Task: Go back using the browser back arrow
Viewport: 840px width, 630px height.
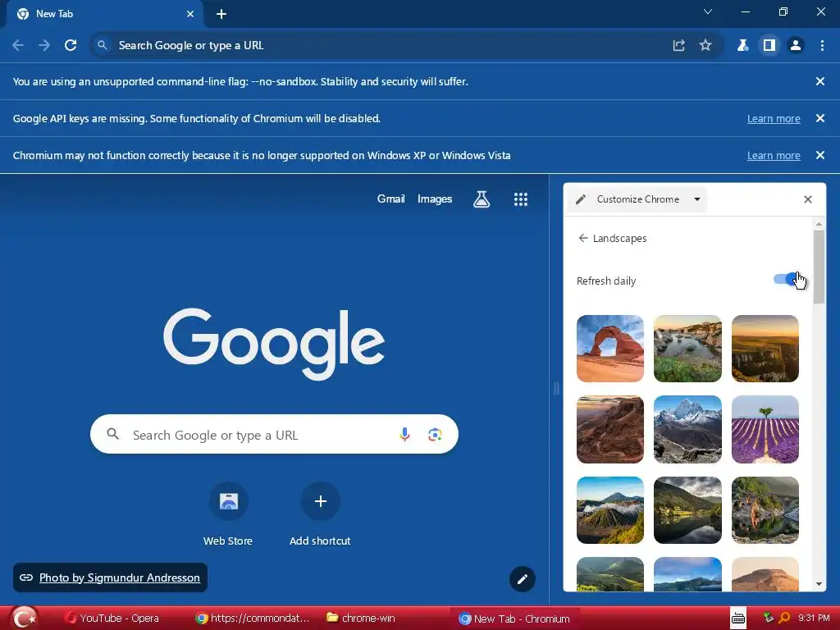Action: (x=18, y=46)
